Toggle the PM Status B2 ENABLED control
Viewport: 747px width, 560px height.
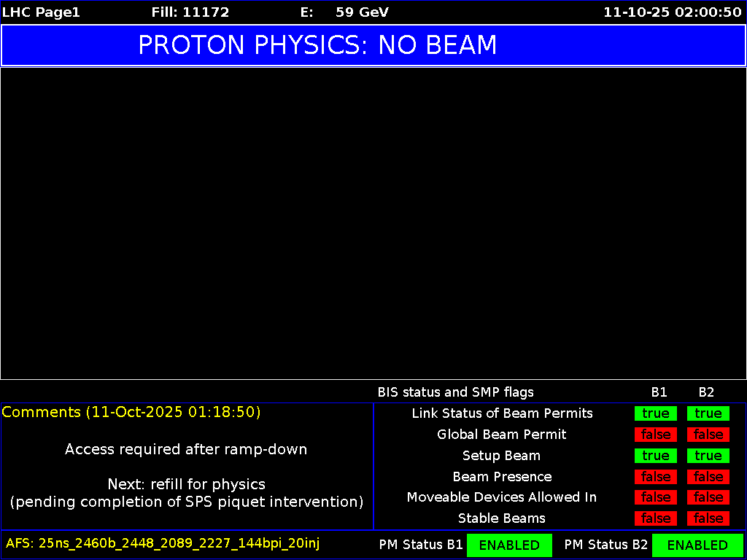(x=697, y=545)
